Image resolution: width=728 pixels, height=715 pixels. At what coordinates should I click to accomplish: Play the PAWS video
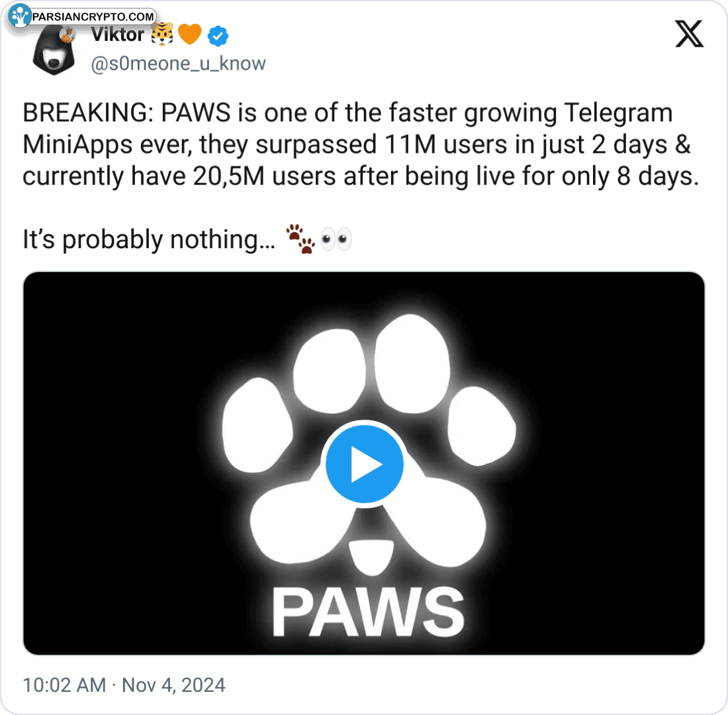(x=364, y=465)
